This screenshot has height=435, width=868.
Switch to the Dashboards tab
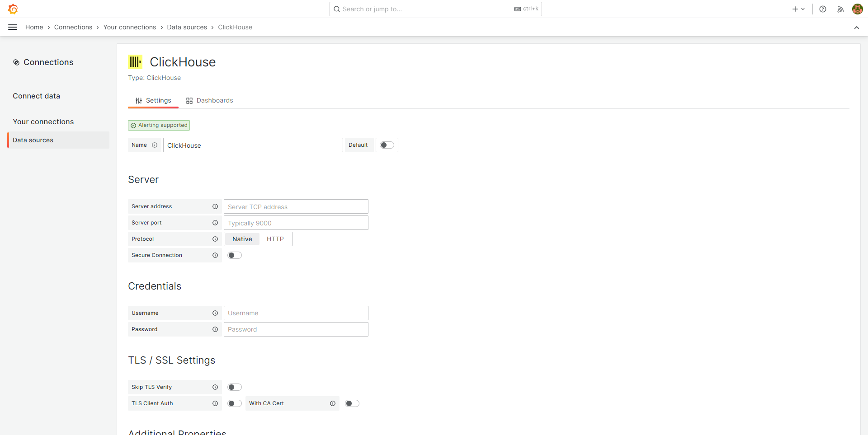tap(210, 100)
